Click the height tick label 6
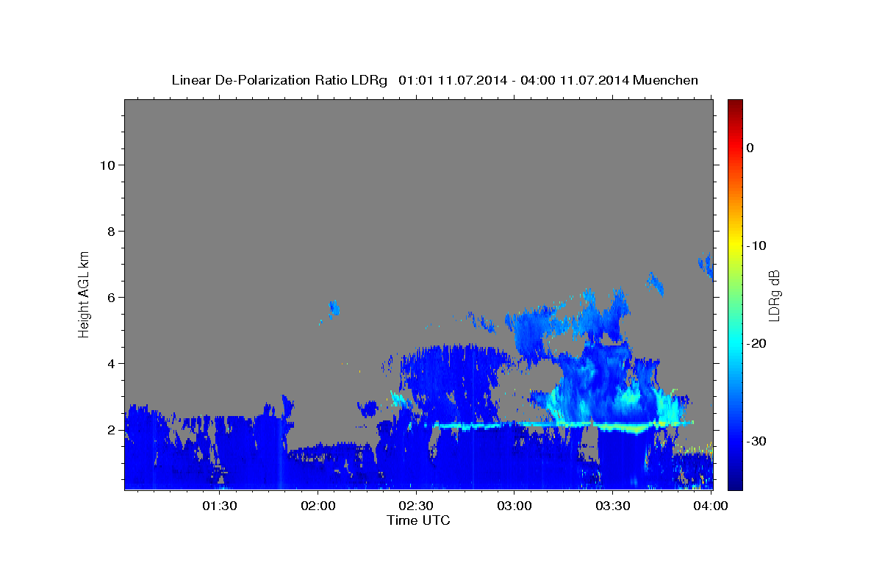Image resolution: width=882 pixels, height=588 pixels. click(110, 297)
